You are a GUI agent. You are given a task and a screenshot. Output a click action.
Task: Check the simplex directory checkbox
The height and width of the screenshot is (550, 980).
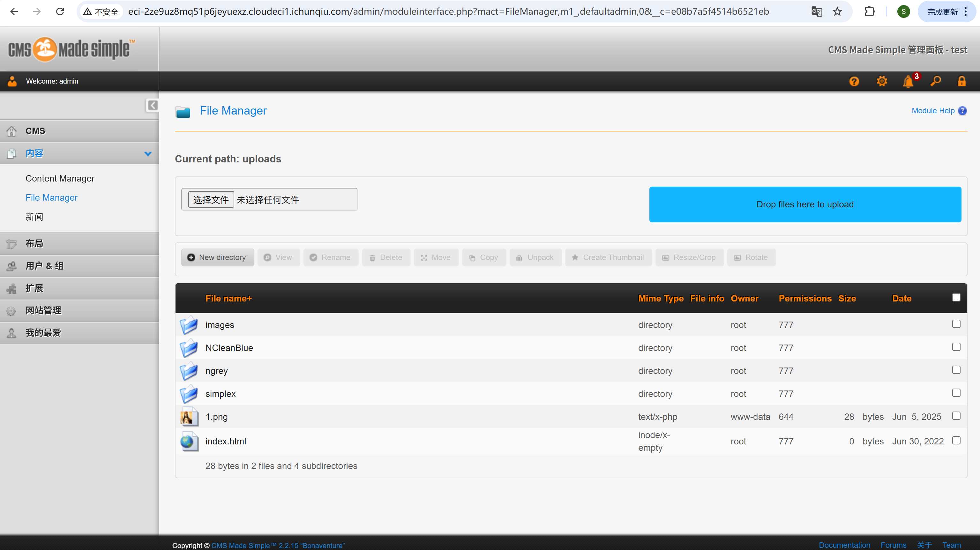click(956, 392)
